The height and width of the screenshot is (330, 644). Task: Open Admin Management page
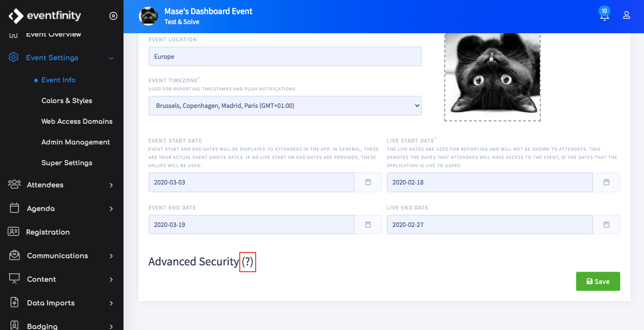76,142
